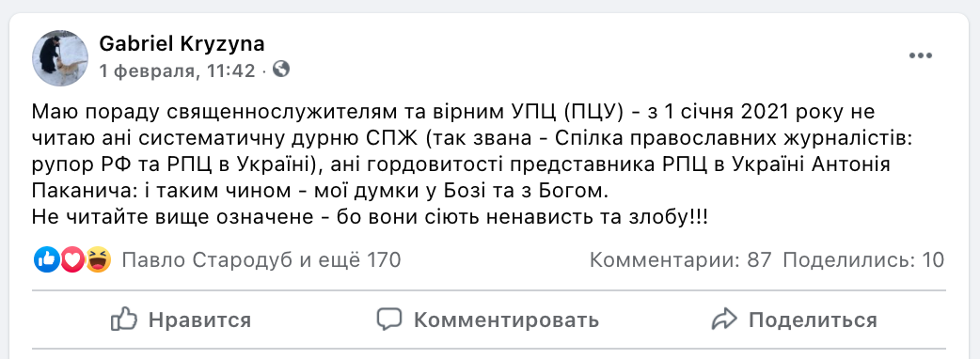
Task: Open the Павло Стародуб и ещё 170 reactions list
Action: [x=261, y=260]
